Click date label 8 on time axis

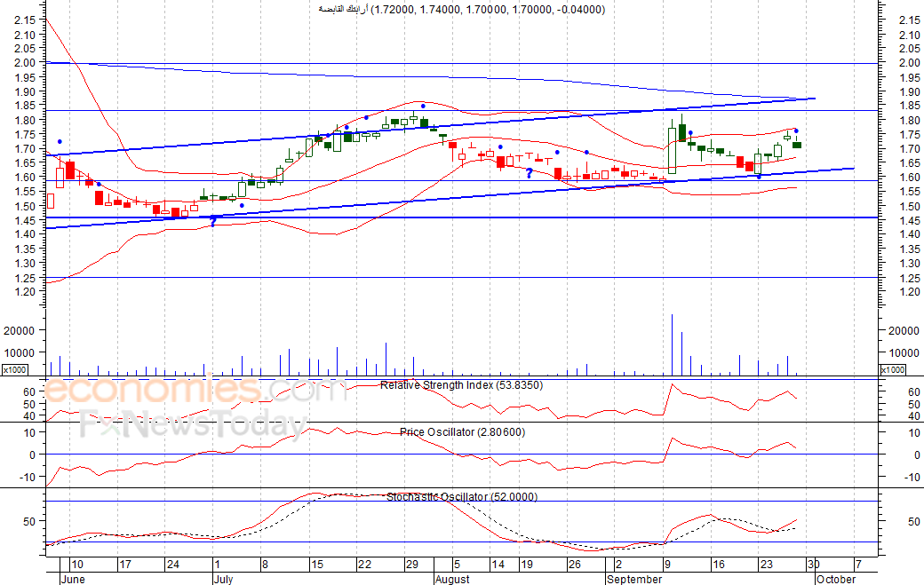point(265,565)
